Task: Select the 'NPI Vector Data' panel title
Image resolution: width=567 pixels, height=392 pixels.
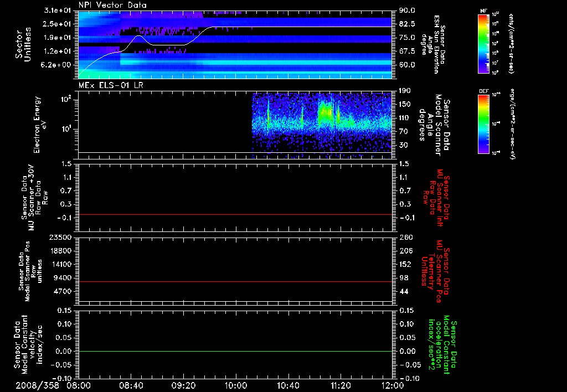Action: pos(112,5)
